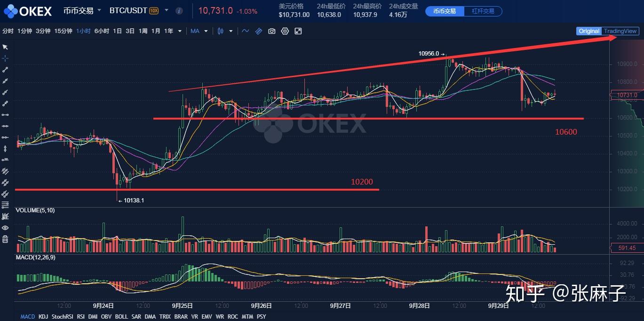This screenshot has height=321, width=644.
Task: Switch bottom indicator to MTM
Action: click(247, 317)
